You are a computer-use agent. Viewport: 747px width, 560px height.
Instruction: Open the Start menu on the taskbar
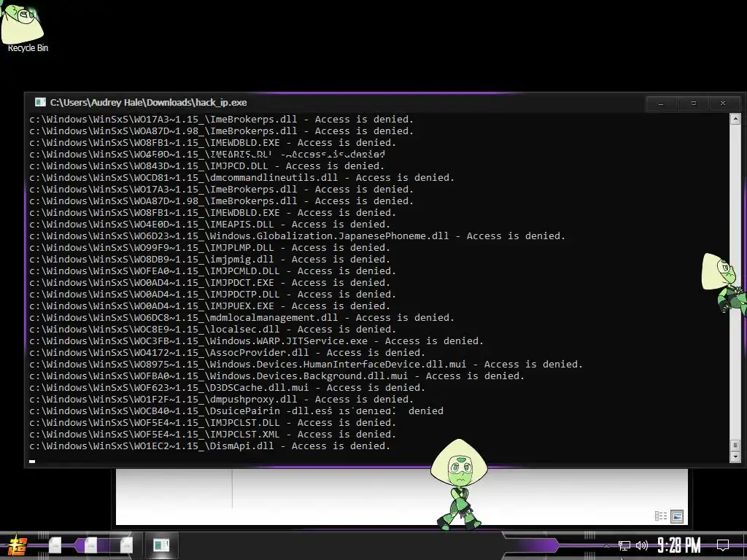tap(17, 545)
